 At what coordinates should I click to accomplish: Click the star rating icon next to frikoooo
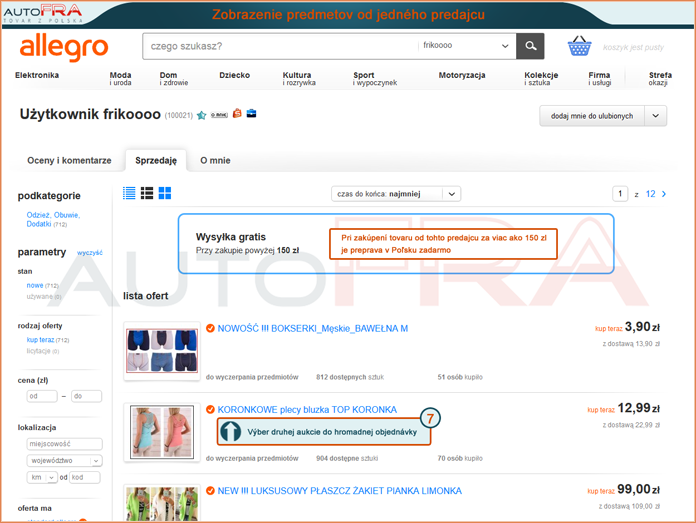coord(202,115)
